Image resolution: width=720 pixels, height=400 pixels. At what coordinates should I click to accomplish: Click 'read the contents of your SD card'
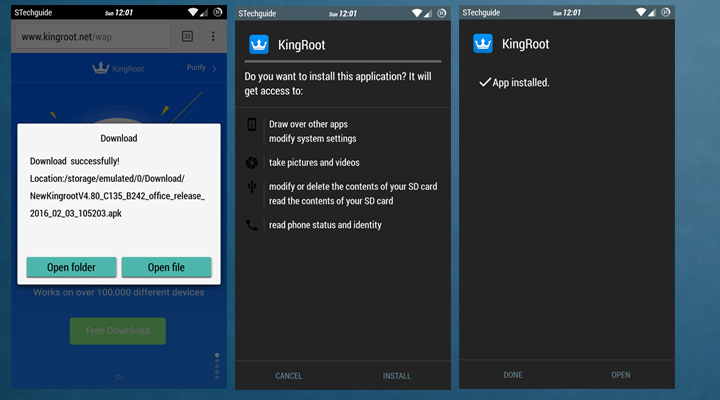pyautogui.click(x=331, y=201)
